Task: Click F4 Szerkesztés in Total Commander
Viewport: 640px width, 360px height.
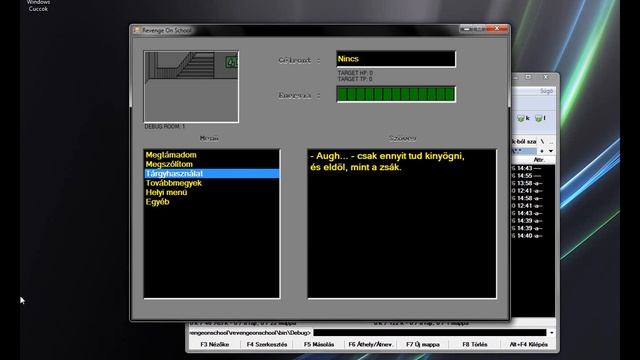Action: tap(267, 344)
